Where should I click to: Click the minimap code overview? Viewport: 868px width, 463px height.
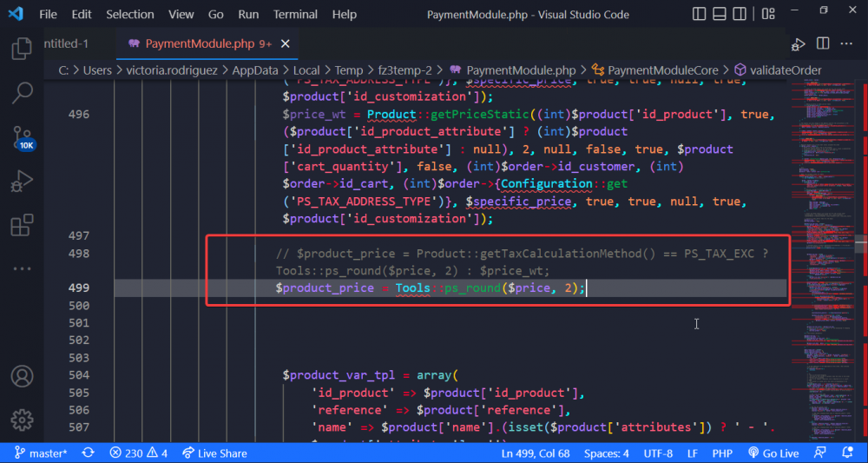tap(825, 261)
